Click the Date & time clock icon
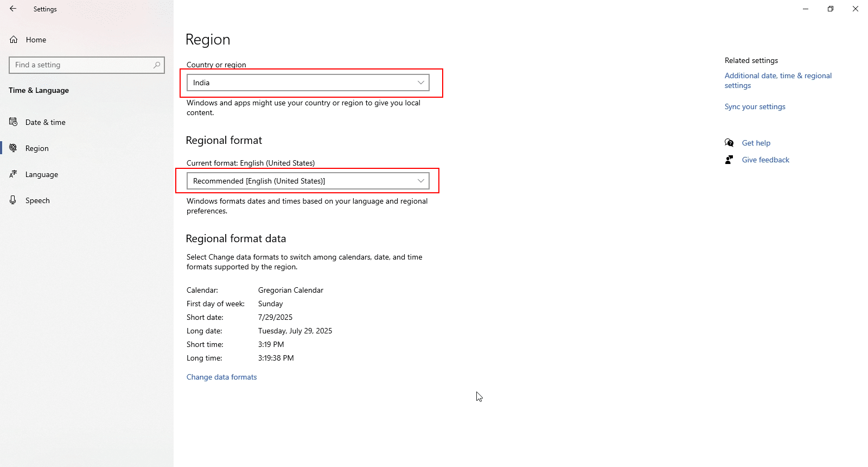The image size is (868, 467). coord(13,122)
